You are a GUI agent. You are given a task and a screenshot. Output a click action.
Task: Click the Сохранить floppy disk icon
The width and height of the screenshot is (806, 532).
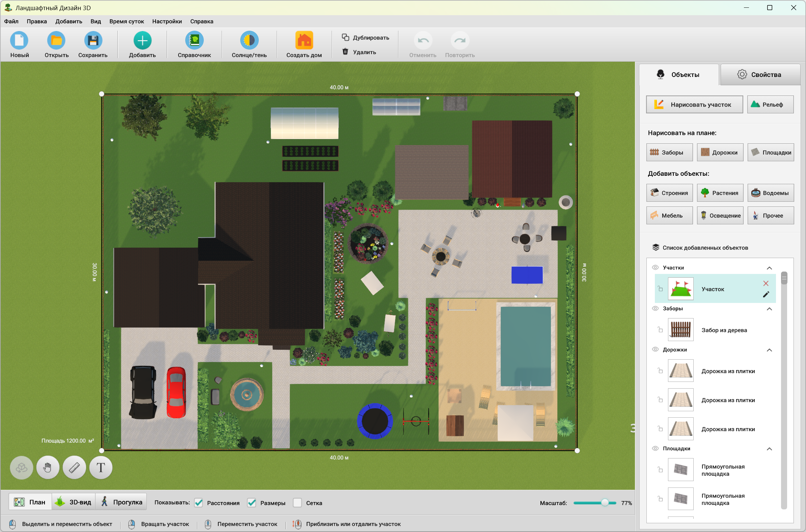pyautogui.click(x=92, y=40)
